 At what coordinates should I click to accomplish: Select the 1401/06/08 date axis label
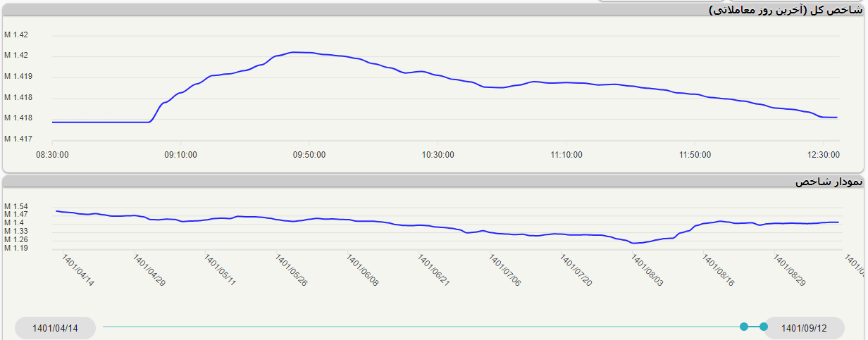tap(362, 270)
